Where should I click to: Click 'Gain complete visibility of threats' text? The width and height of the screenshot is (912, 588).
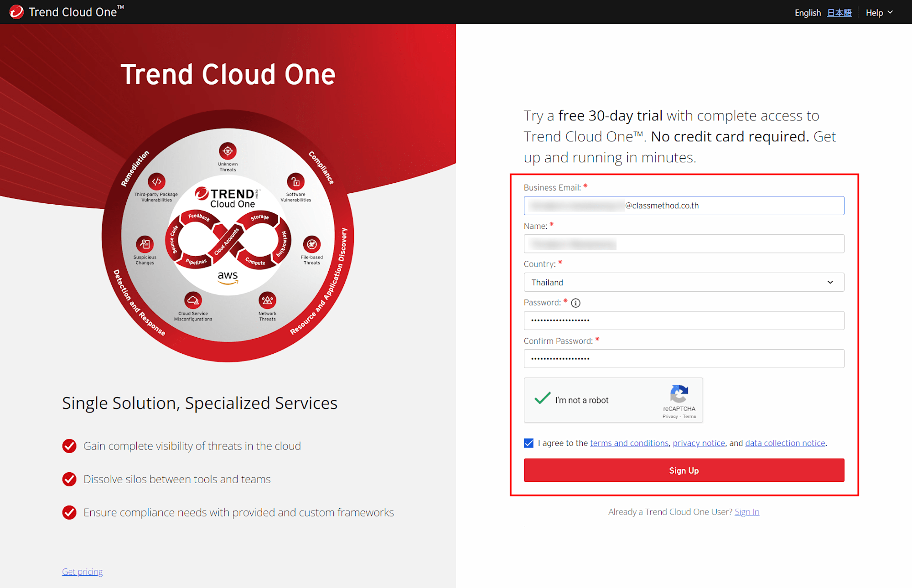click(x=192, y=446)
